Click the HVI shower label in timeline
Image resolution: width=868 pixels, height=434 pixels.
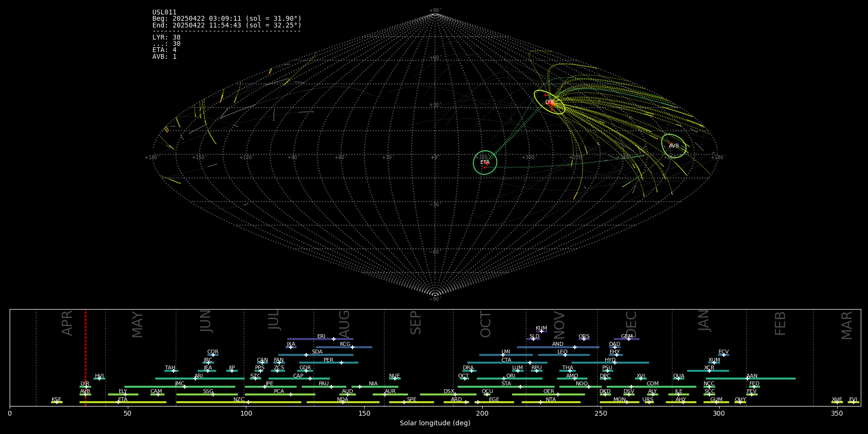coord(99,376)
